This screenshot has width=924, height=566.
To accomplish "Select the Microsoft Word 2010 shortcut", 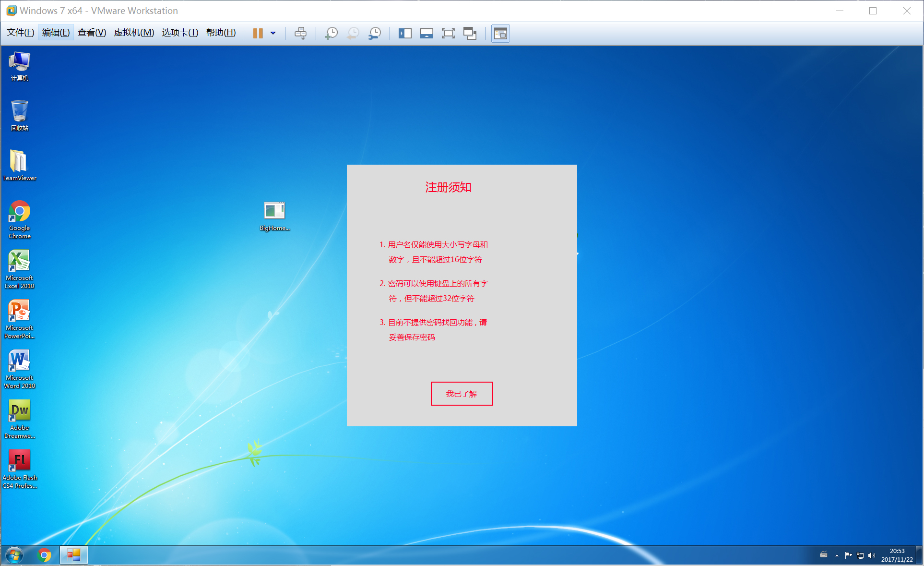I will pyautogui.click(x=20, y=369).
